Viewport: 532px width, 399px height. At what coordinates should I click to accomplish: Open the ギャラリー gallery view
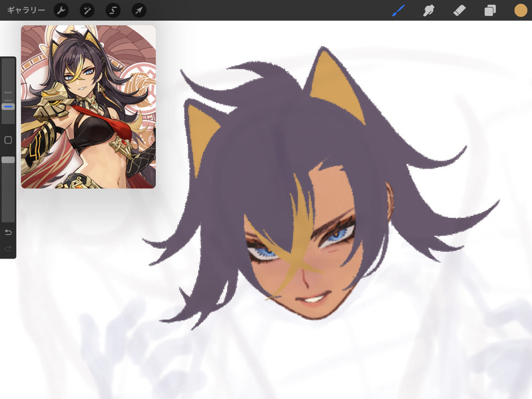point(26,10)
